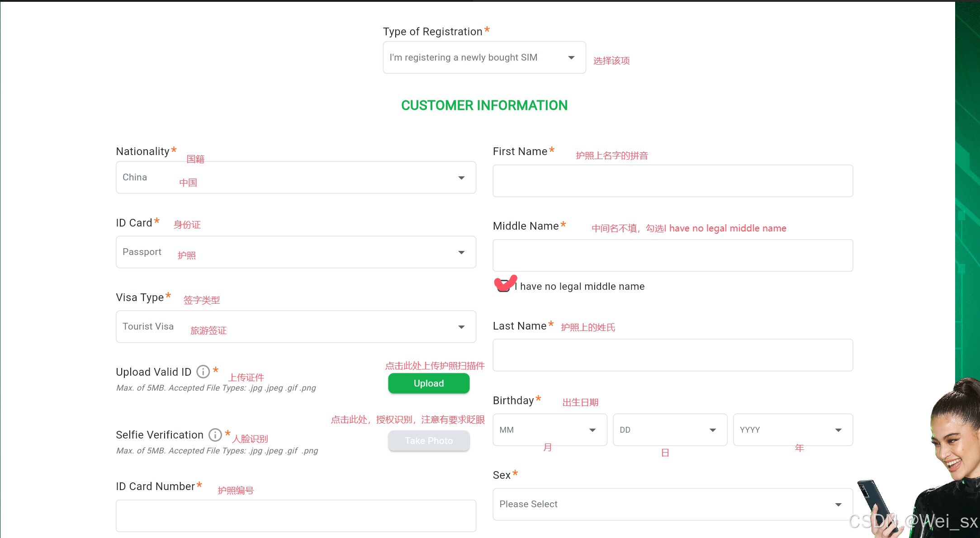The width and height of the screenshot is (980, 538).
Task: Open the Sex Please Select dropdown
Action: [672, 504]
